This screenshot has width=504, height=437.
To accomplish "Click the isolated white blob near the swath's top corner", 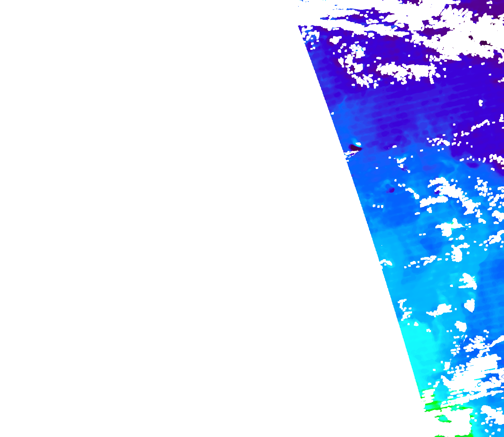I will click(335, 40).
